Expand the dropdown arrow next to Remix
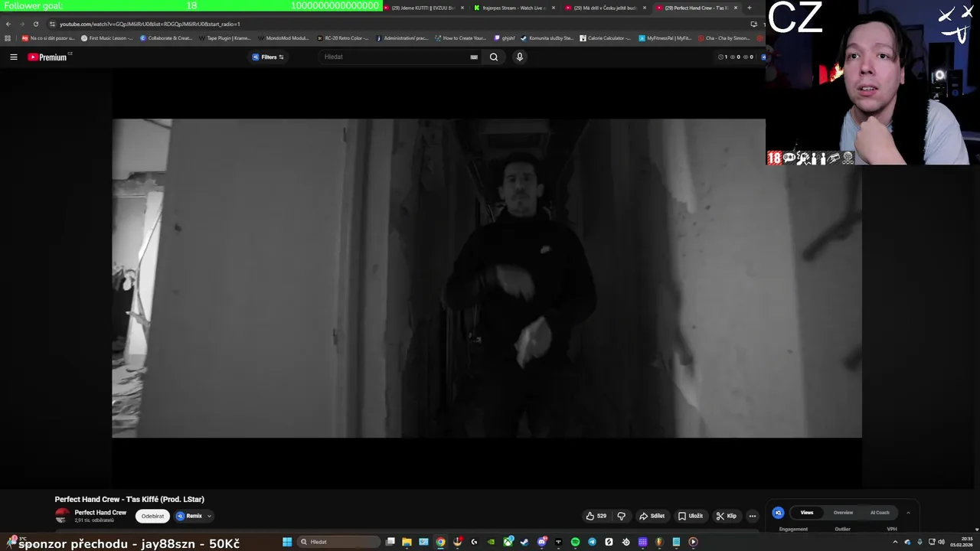 [x=209, y=516]
